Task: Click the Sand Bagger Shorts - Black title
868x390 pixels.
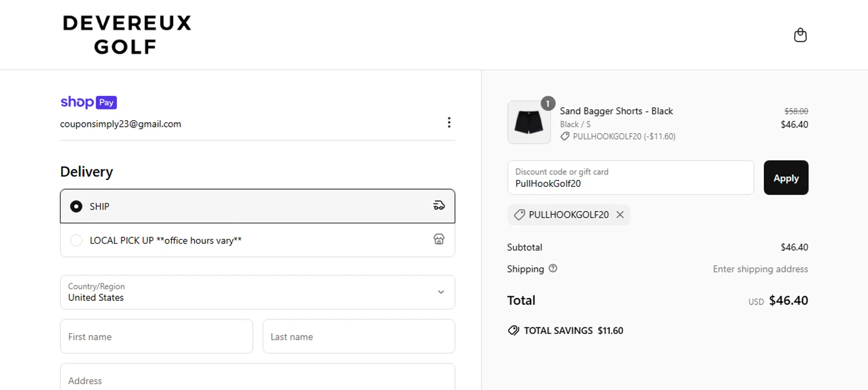Action: tap(616, 111)
